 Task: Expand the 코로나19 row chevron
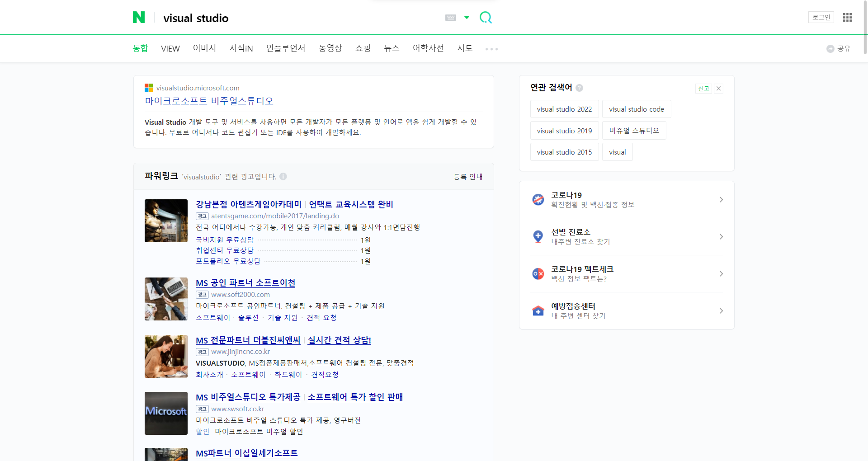coord(721,199)
